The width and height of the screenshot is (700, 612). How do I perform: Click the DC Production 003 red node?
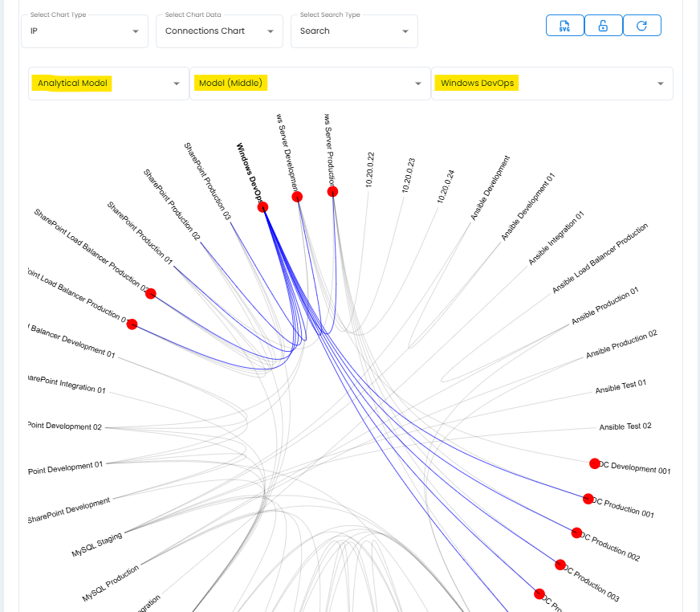[x=560, y=565]
